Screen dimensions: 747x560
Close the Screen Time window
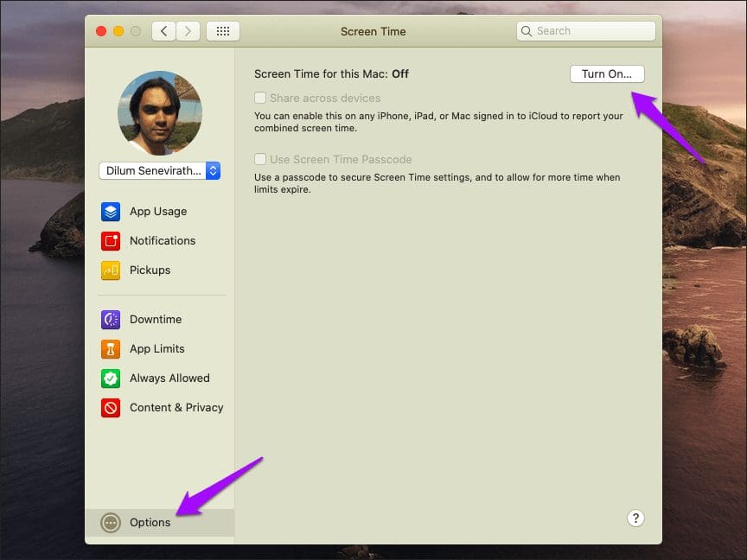101,31
